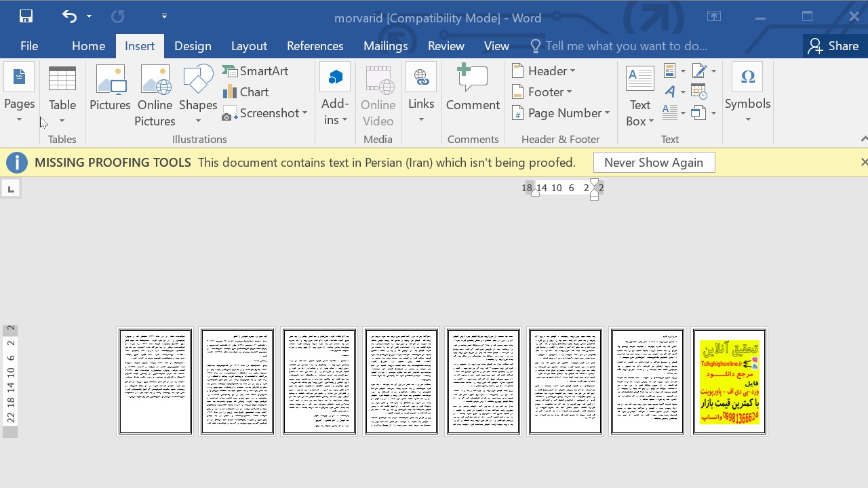
Task: Insert a SmartArt graphic
Action: coord(256,71)
